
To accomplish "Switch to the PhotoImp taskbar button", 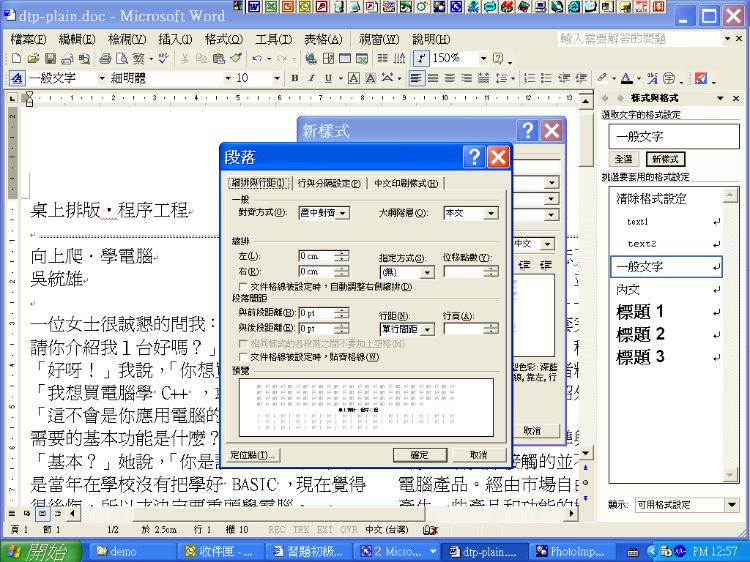I will click(571, 551).
